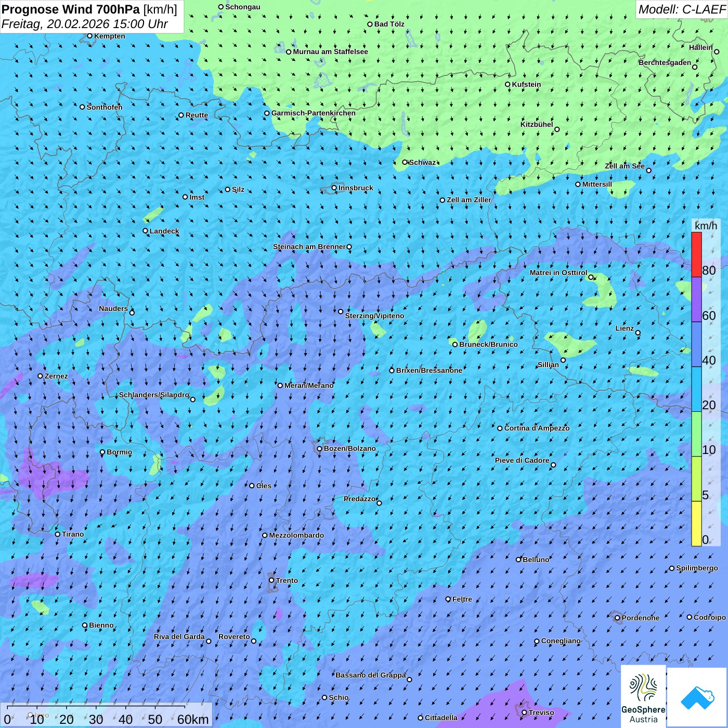Click the Sterzing/Vipiteno label
The height and width of the screenshot is (728, 728).
(374, 316)
